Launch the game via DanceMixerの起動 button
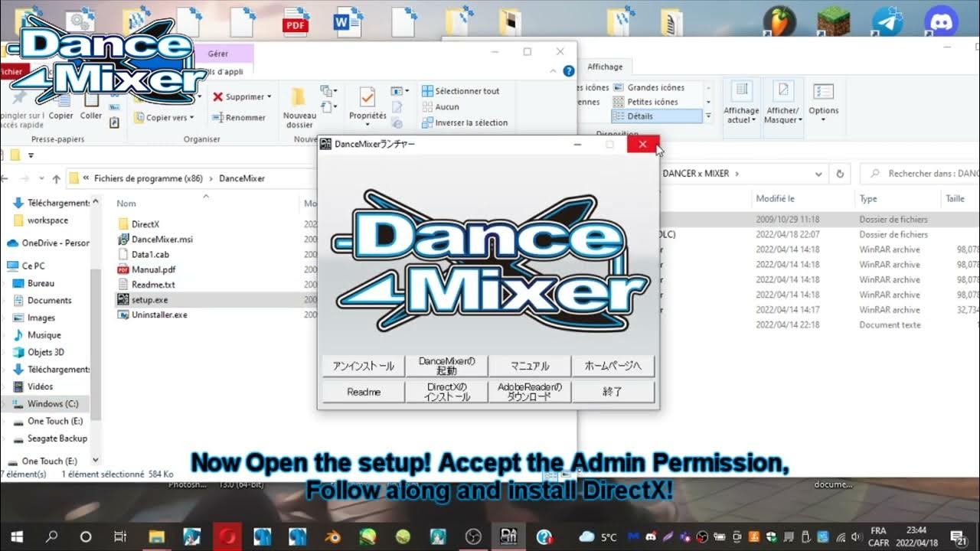This screenshot has height=551, width=980. pos(447,366)
